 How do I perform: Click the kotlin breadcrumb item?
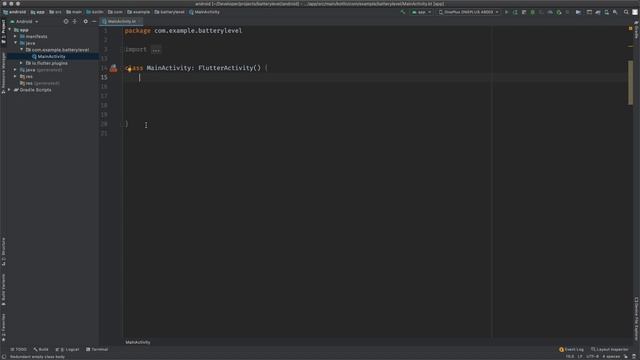95,12
